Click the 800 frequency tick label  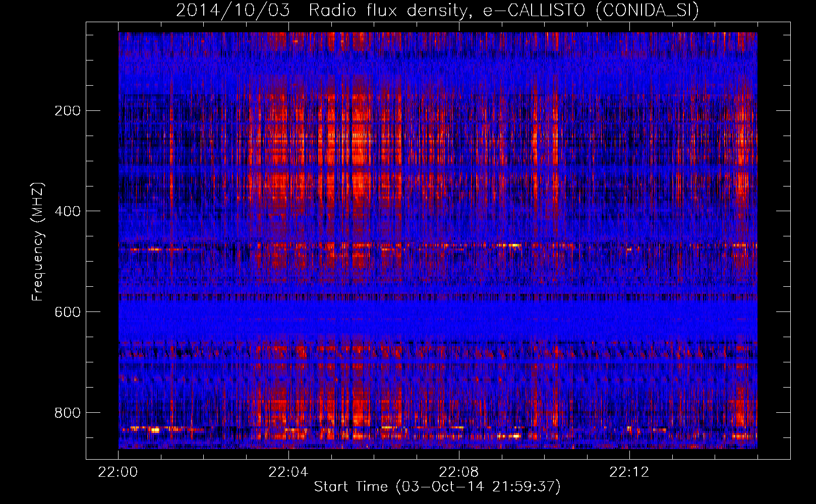(x=67, y=413)
